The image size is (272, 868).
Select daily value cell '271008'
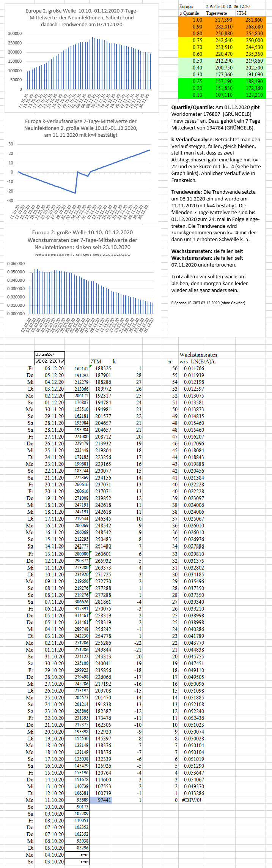tap(77, 498)
